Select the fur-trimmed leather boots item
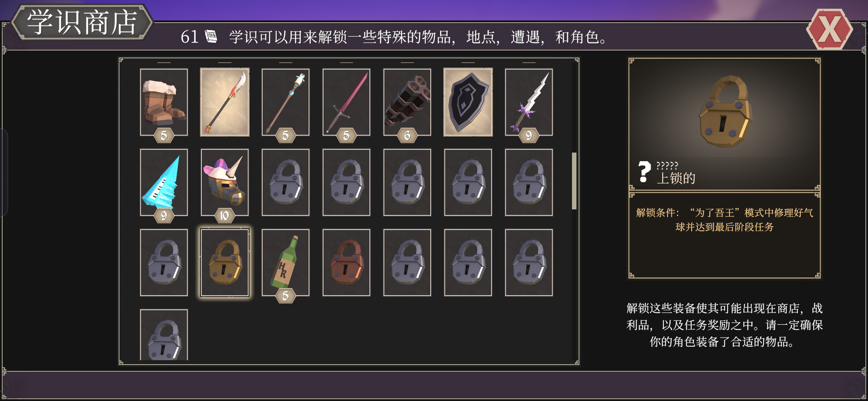Image resolution: width=868 pixels, height=401 pixels. tap(164, 102)
